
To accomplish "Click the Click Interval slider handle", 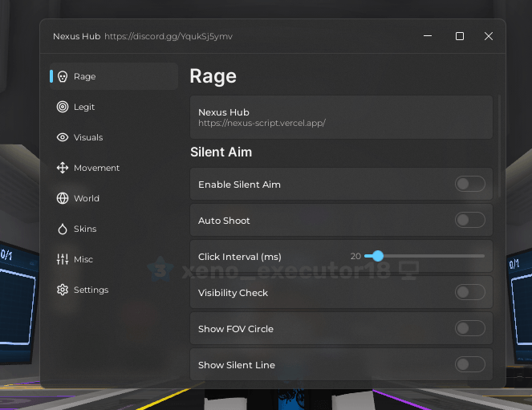I will pyautogui.click(x=378, y=256).
